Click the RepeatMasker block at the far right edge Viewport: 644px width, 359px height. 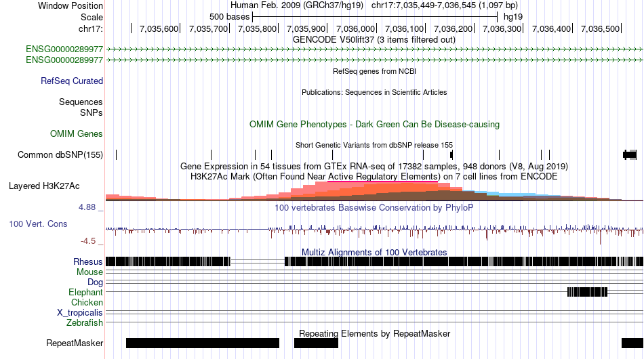632,343
